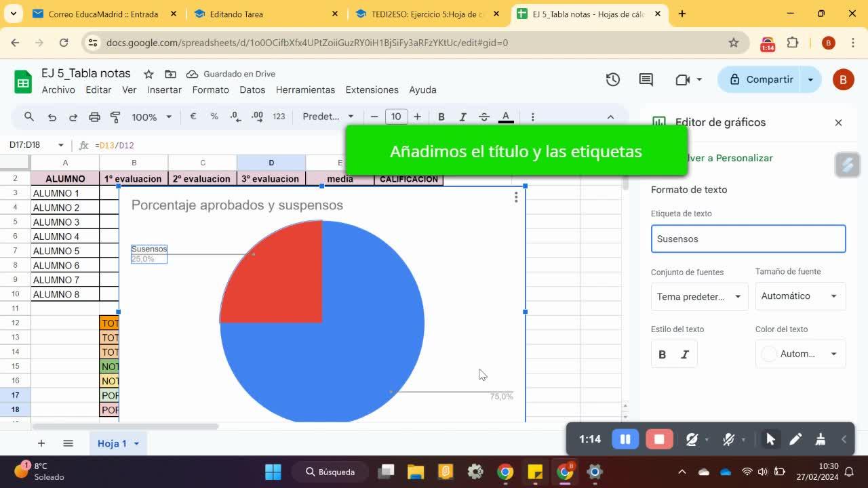Open the Name box dropdown
868x488 pixels.
[61, 145]
